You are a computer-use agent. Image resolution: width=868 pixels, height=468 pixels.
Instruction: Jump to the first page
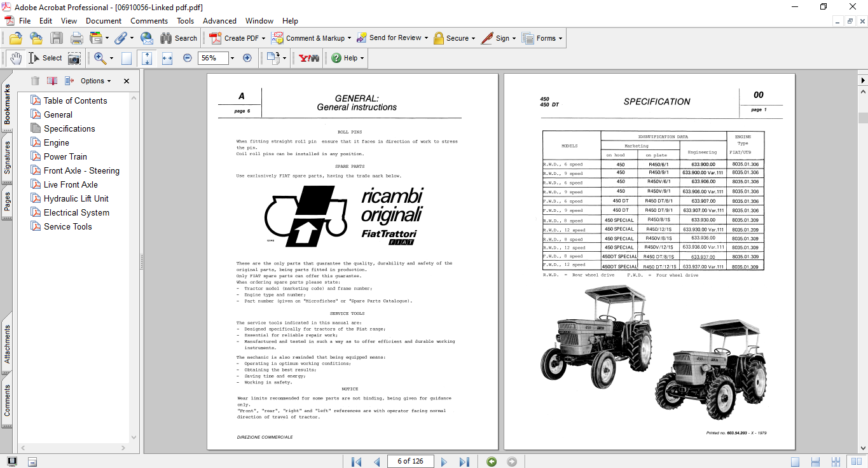click(x=356, y=462)
